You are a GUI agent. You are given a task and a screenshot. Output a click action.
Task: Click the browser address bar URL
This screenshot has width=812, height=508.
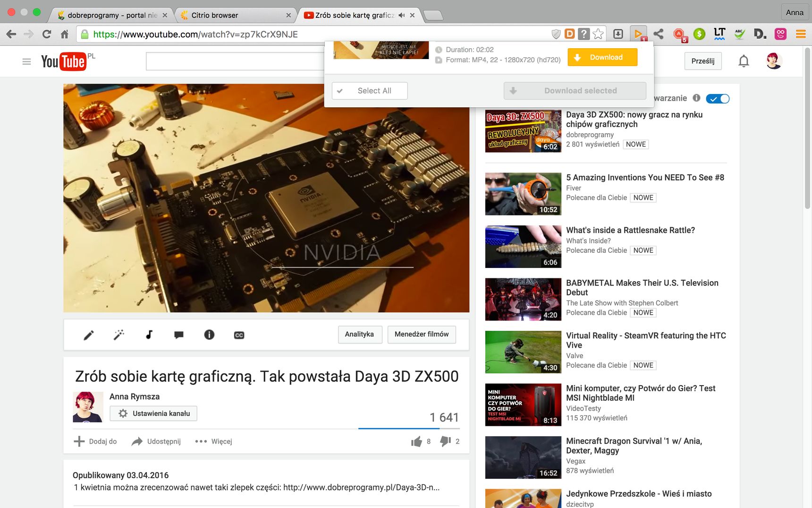195,34
